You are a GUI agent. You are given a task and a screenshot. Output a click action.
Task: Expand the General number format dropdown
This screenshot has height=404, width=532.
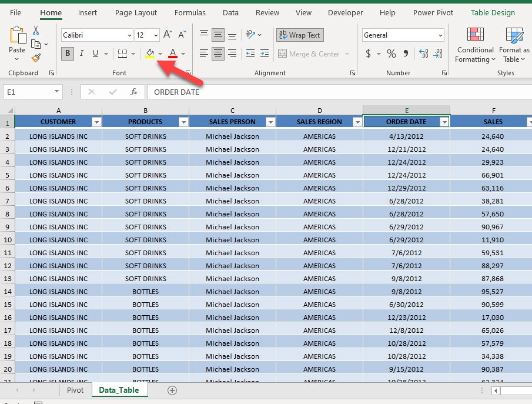[440, 35]
